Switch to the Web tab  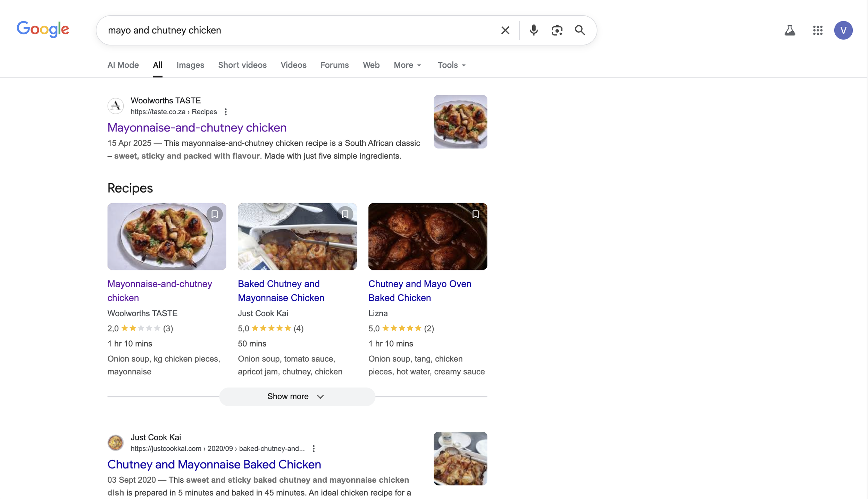click(371, 65)
